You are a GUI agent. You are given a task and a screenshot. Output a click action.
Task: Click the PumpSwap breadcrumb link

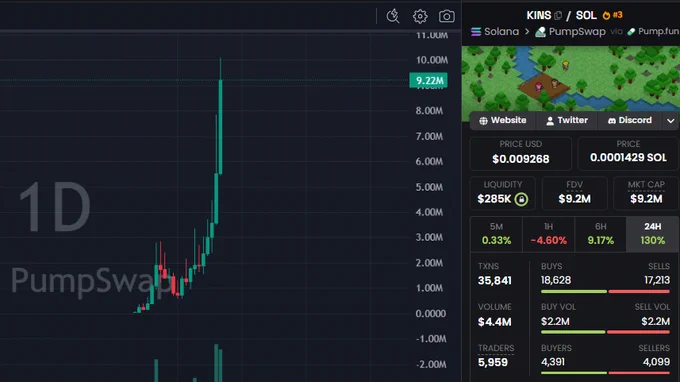[x=577, y=32]
